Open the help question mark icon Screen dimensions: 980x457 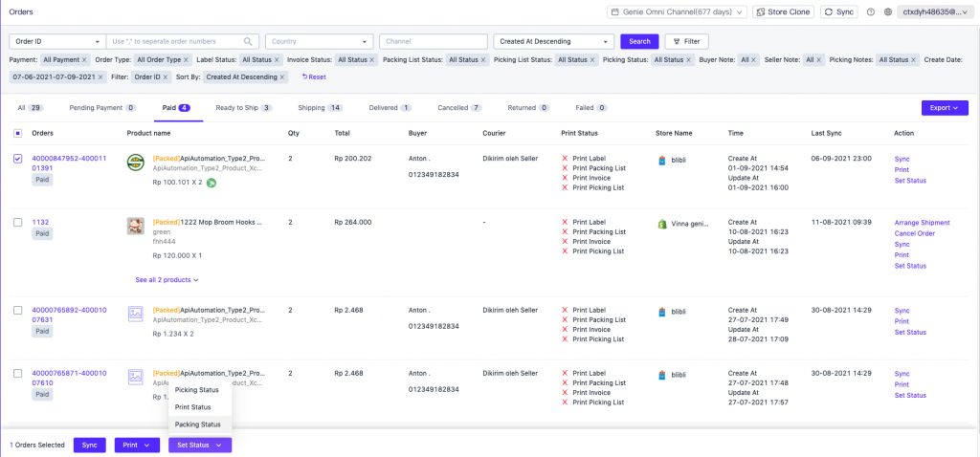point(870,11)
